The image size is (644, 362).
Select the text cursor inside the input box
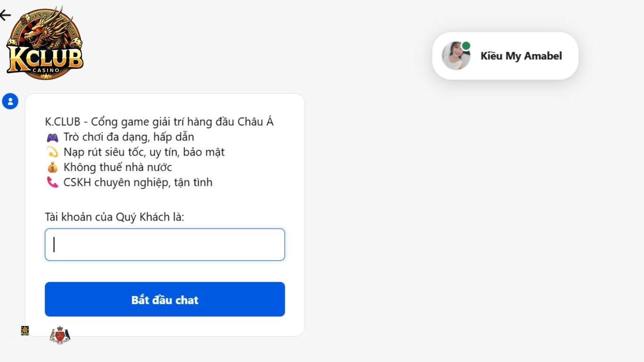[x=54, y=244]
